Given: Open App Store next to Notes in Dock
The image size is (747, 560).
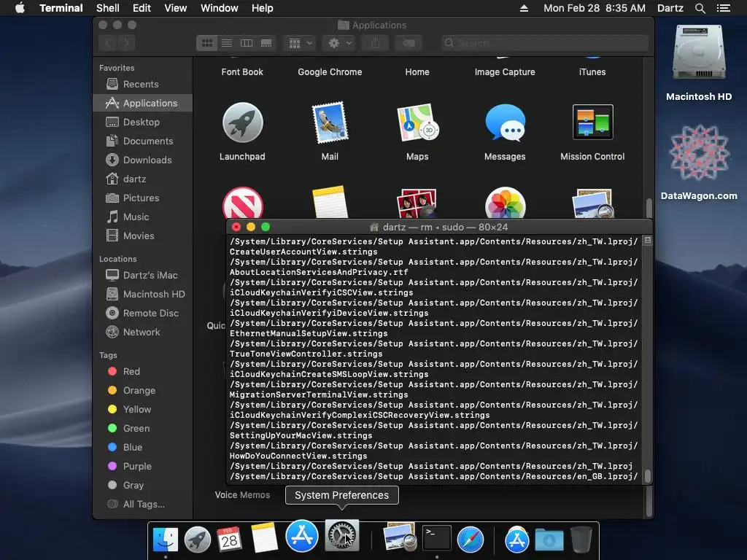Looking at the screenshot, I should [301, 536].
